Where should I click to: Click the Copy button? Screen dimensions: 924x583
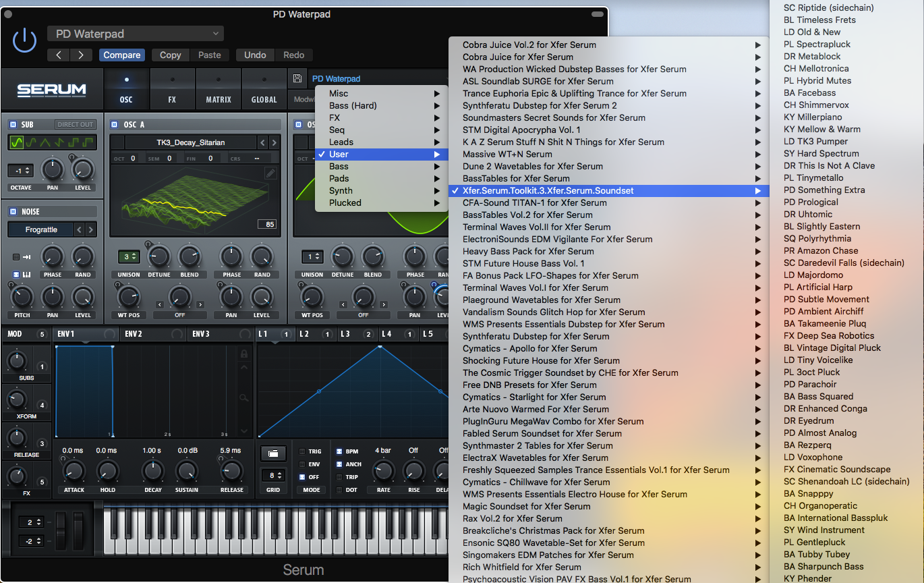[x=171, y=55]
